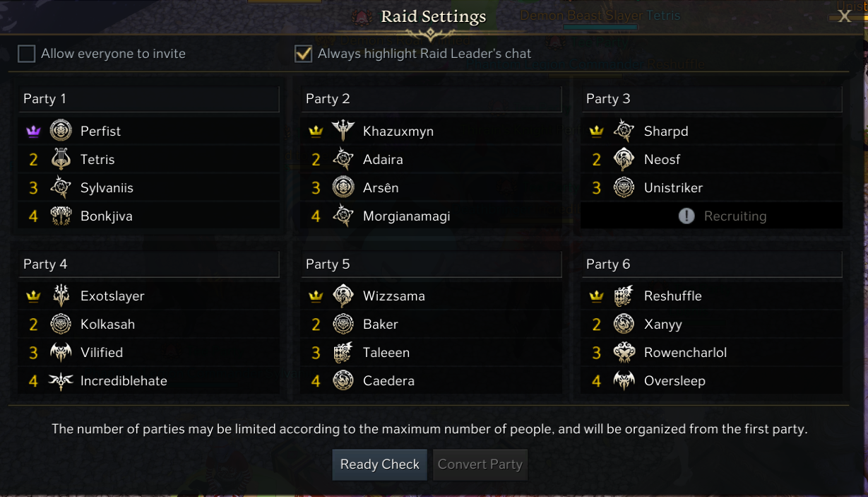
Task: Click the class icon next to Perfist
Action: [61, 131]
